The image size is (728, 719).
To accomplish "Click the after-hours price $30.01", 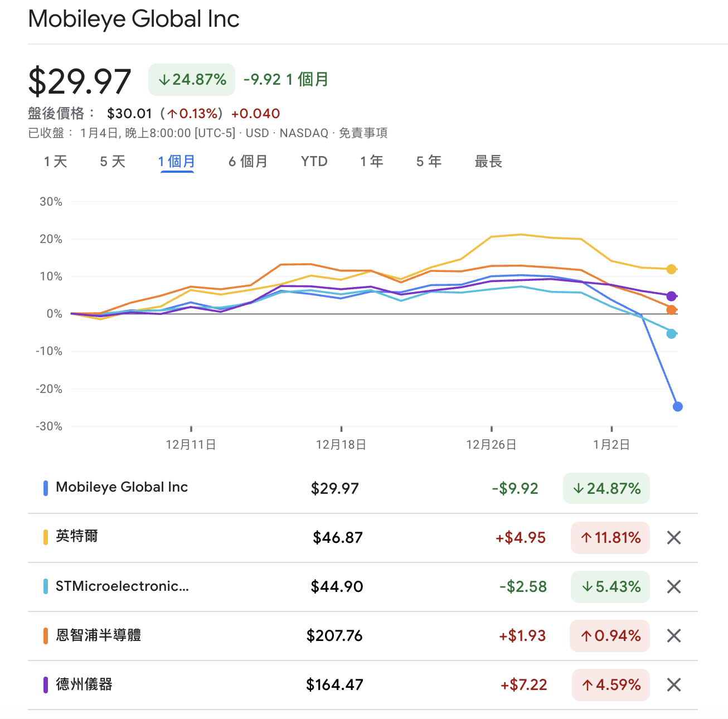I will click(x=129, y=114).
